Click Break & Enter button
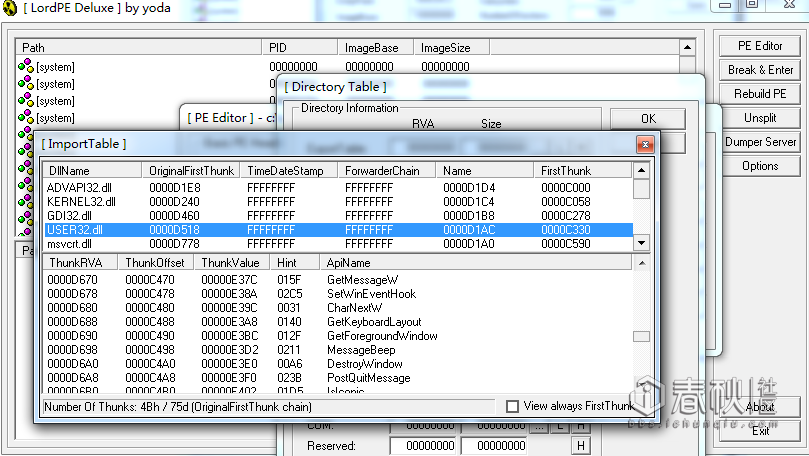The height and width of the screenshot is (456, 809). 759,70
